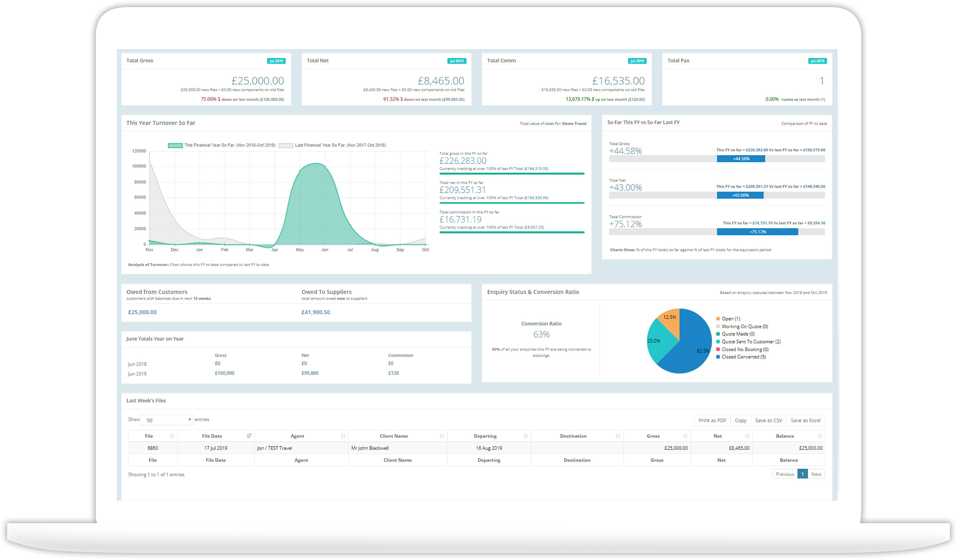Click Showing 1 to 1 of 1 entries

(156, 475)
